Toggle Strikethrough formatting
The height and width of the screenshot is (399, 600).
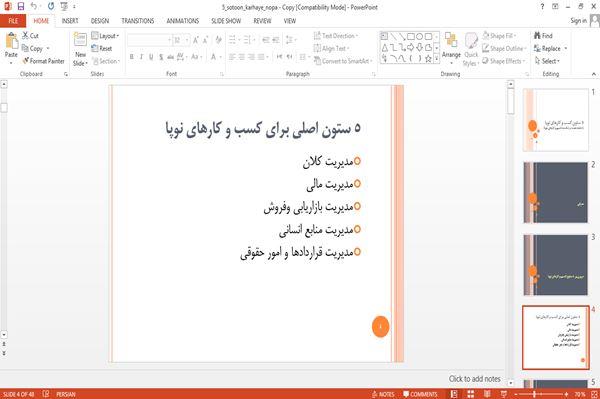pos(171,57)
